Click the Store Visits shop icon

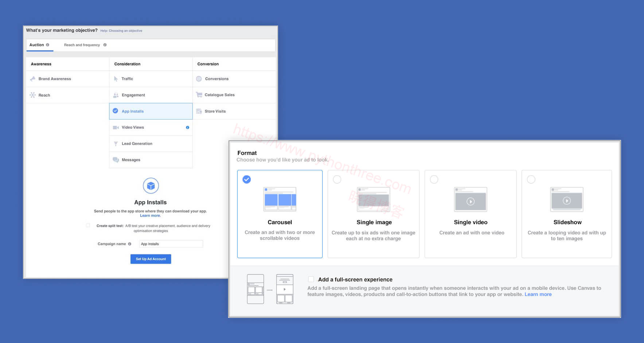click(199, 111)
